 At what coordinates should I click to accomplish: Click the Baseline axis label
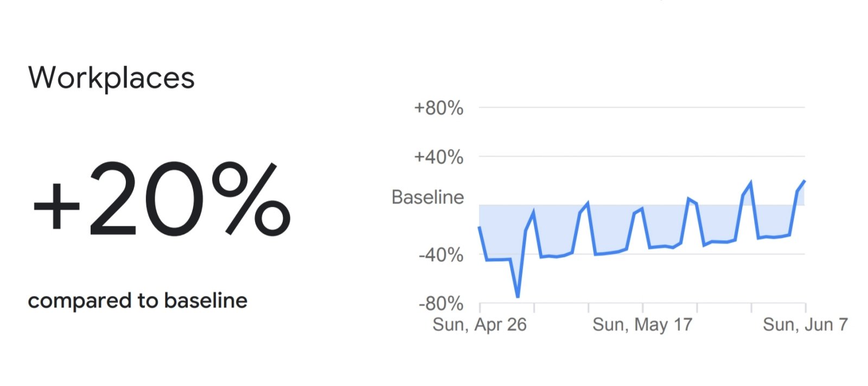[x=427, y=197]
